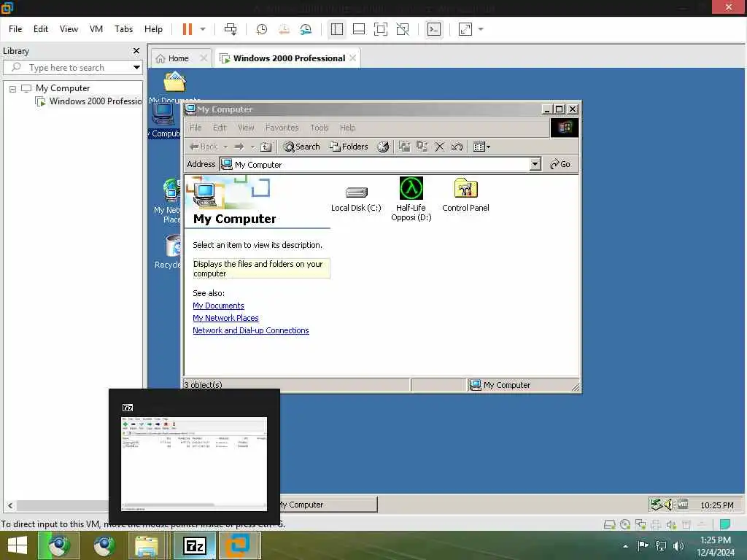Open the power options dropdown beside pause
747x560 pixels.
[203, 29]
